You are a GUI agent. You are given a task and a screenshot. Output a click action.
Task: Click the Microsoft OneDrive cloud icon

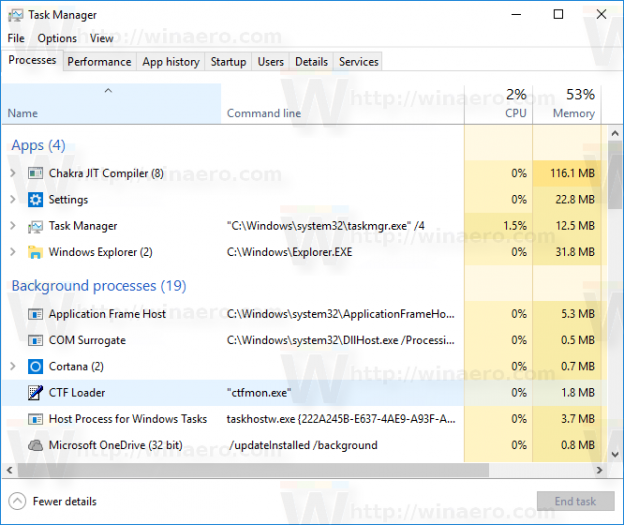click(35, 445)
